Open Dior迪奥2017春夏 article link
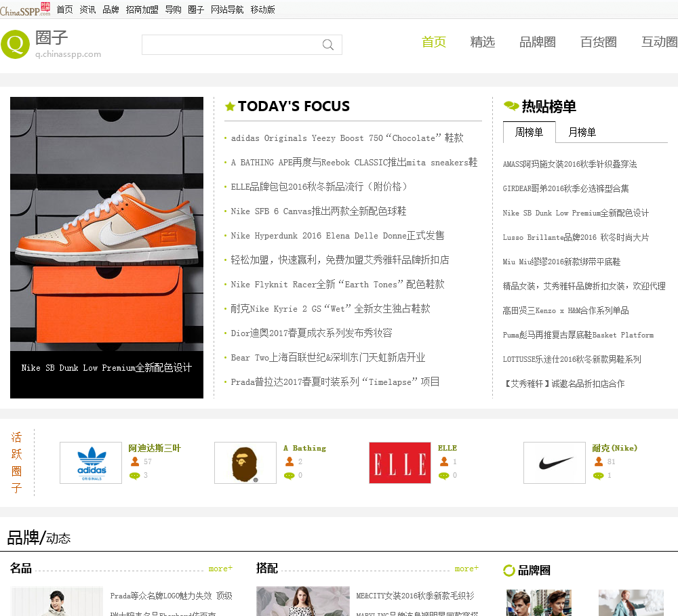This screenshot has height=616, width=678. (x=311, y=333)
